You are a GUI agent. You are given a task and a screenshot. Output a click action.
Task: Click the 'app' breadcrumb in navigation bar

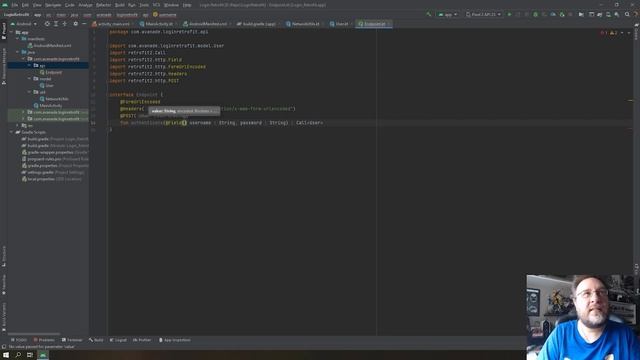pos(38,15)
